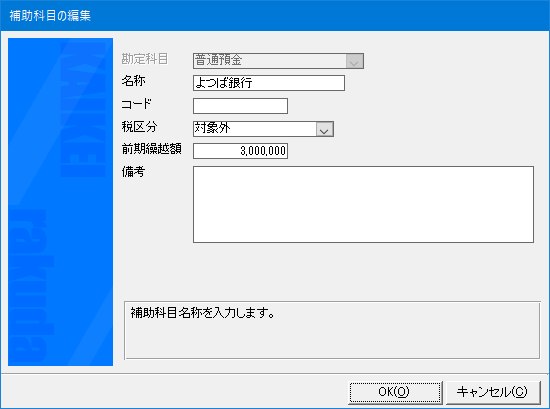Screen dimensions: 550x409
Task: Click the disabled 普通預金 combo box
Action: pyautogui.click(x=278, y=61)
